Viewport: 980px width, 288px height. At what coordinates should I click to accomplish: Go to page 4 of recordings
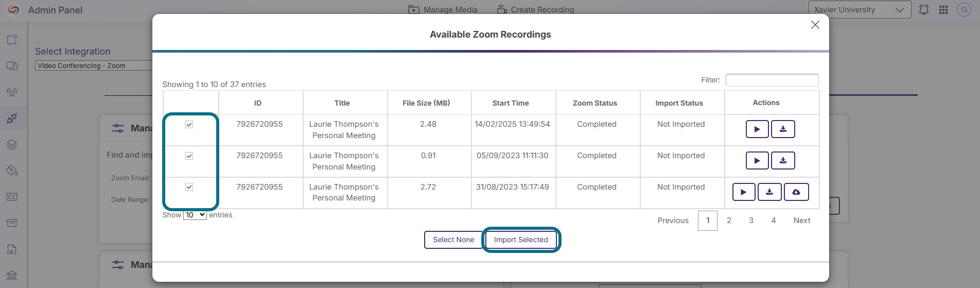pos(773,221)
